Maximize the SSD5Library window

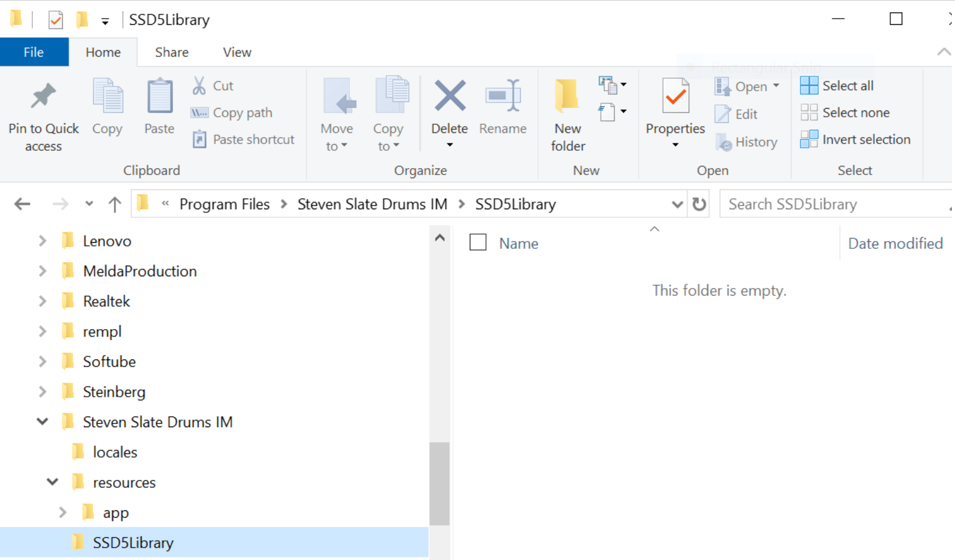click(896, 19)
